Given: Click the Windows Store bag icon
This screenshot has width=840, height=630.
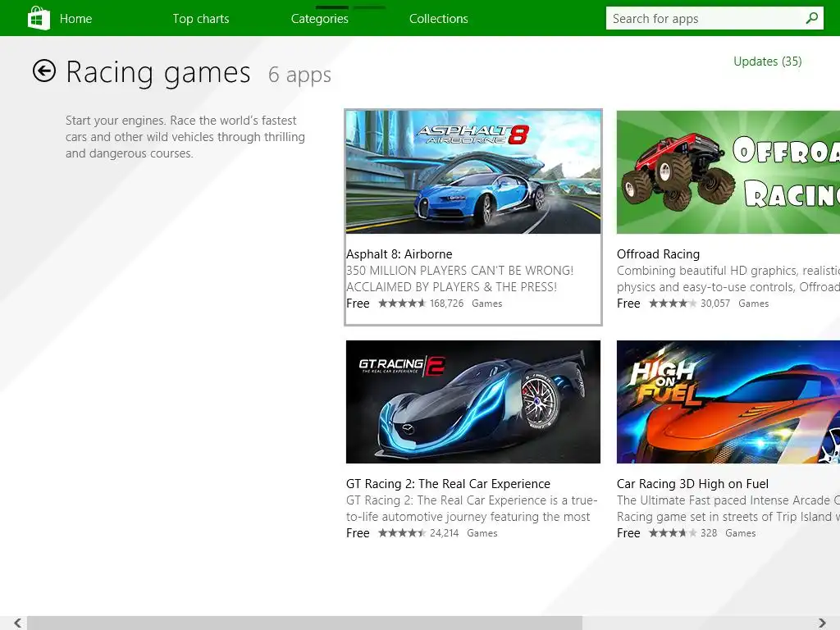Looking at the screenshot, I should click(x=39, y=18).
